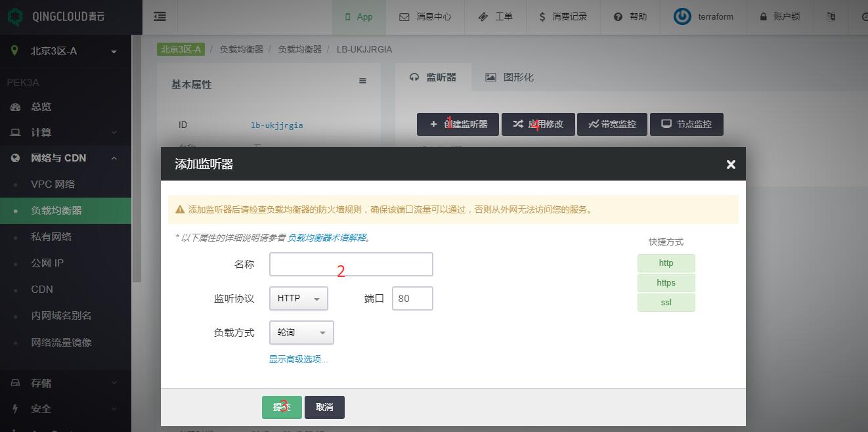Open the 负载方式 轮询 dropdown

click(301, 333)
